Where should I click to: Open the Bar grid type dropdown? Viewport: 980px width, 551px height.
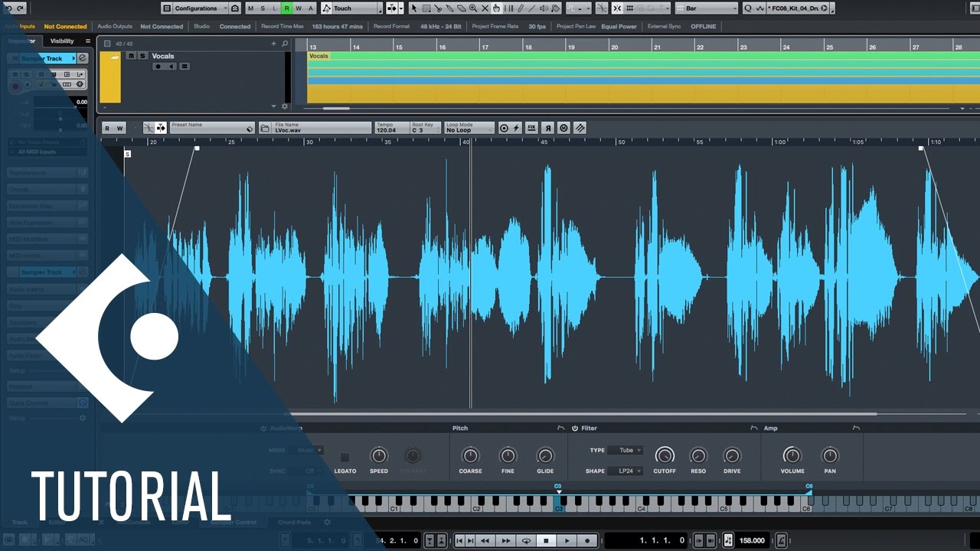(x=707, y=8)
